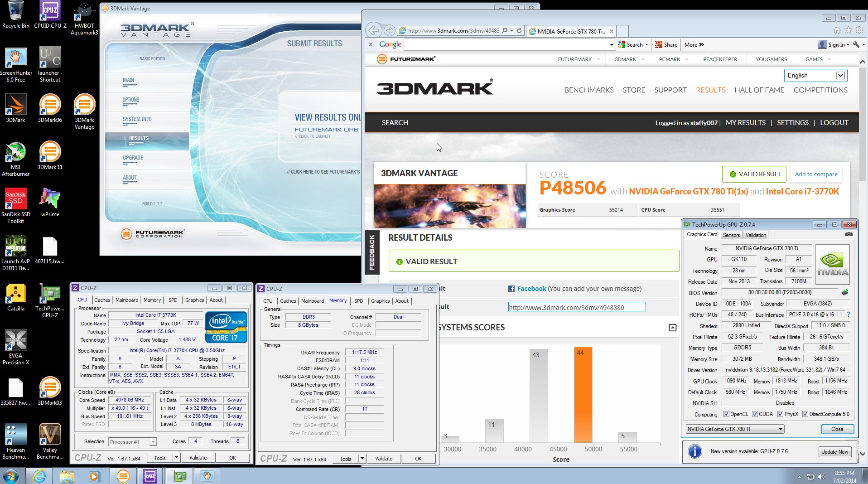
Task: Open SanDisk SSD Toolkit icon
Action: pyautogui.click(x=15, y=206)
